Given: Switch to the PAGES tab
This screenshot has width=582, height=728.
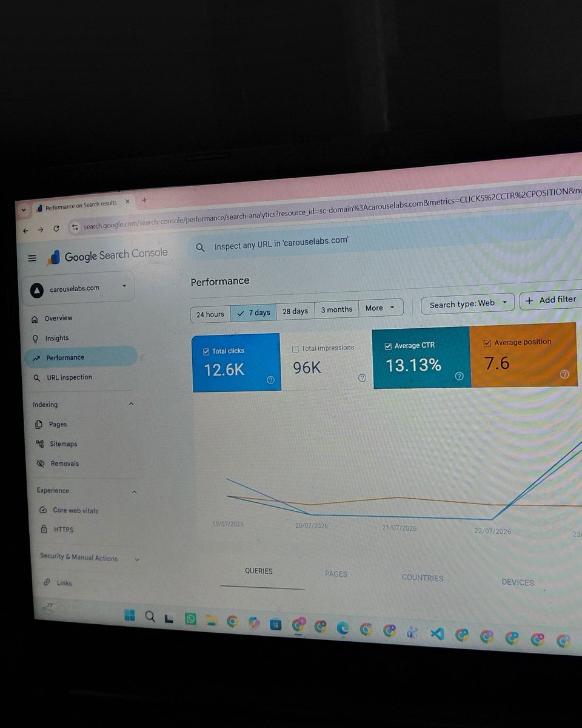Looking at the screenshot, I should [x=336, y=574].
